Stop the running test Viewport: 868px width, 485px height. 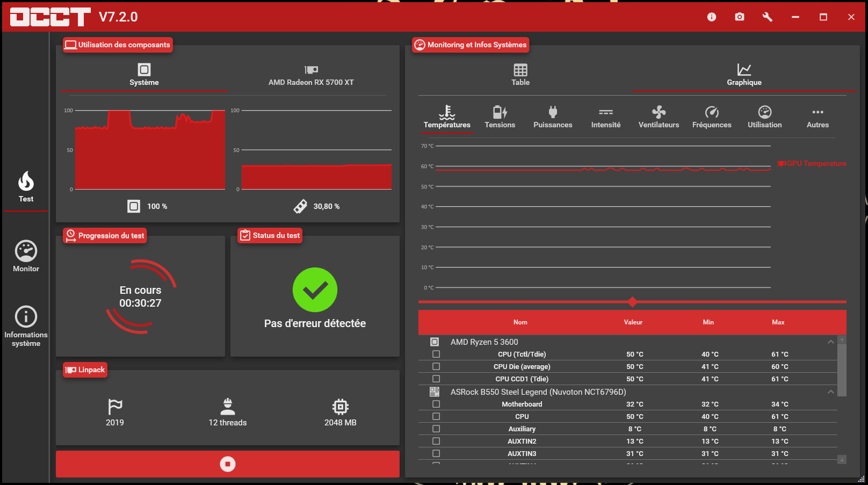[227, 464]
